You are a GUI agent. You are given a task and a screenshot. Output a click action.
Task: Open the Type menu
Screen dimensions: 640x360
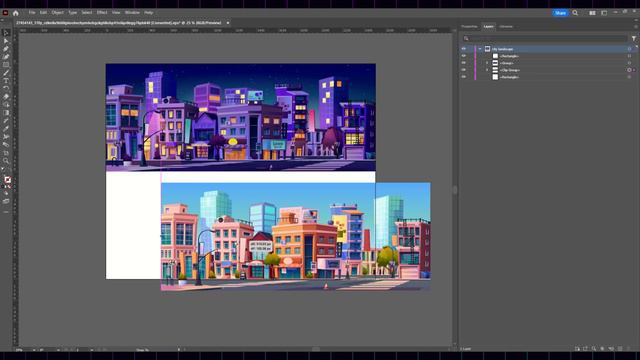73,13
